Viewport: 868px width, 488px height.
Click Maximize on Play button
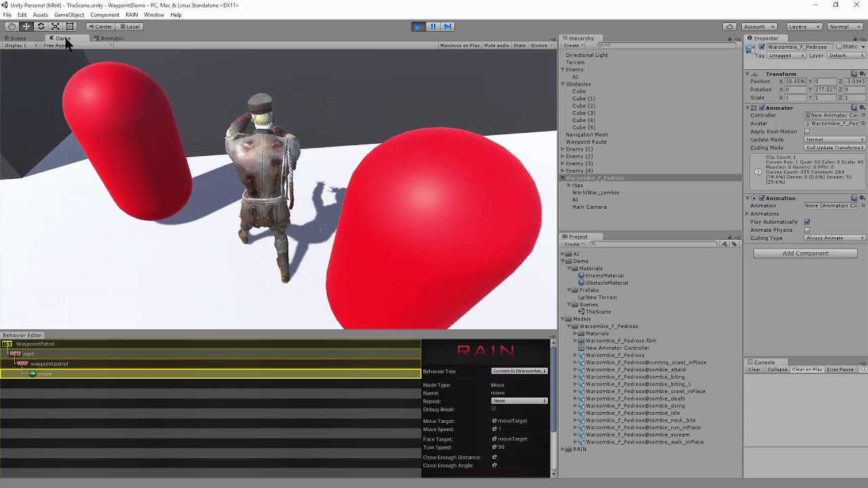(x=460, y=45)
